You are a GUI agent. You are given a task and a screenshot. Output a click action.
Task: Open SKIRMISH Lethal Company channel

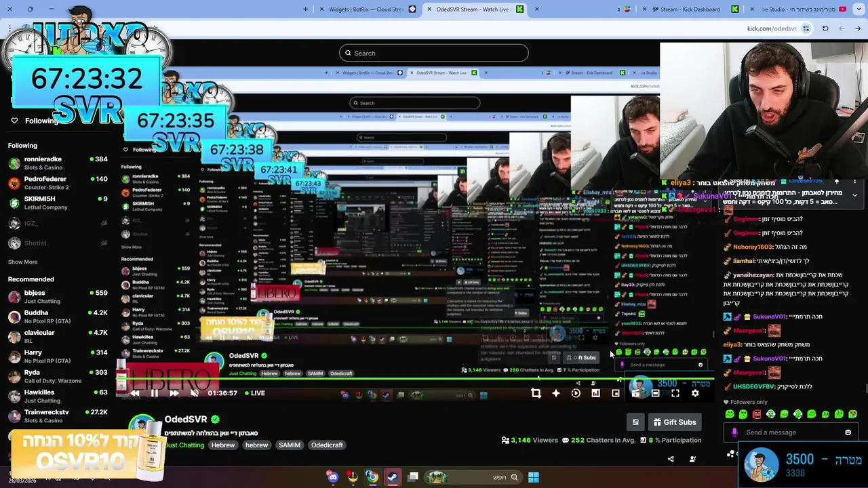coord(58,203)
